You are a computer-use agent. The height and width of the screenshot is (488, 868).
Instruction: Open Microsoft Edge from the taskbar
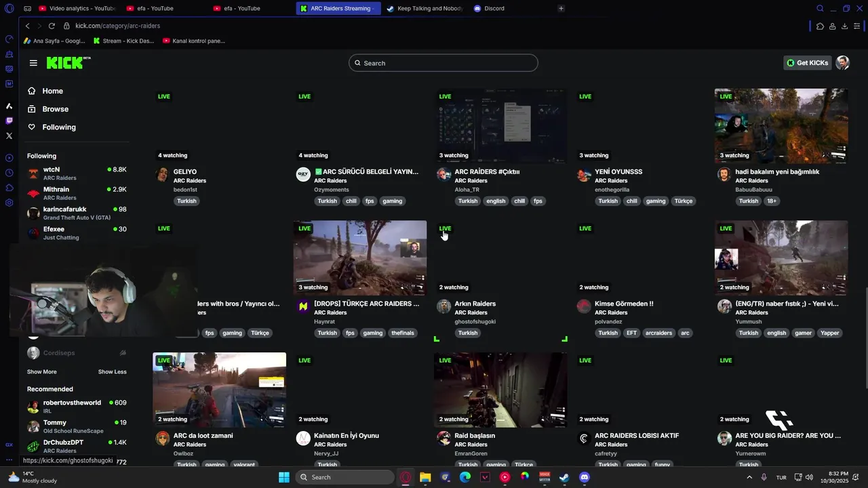pyautogui.click(x=465, y=477)
